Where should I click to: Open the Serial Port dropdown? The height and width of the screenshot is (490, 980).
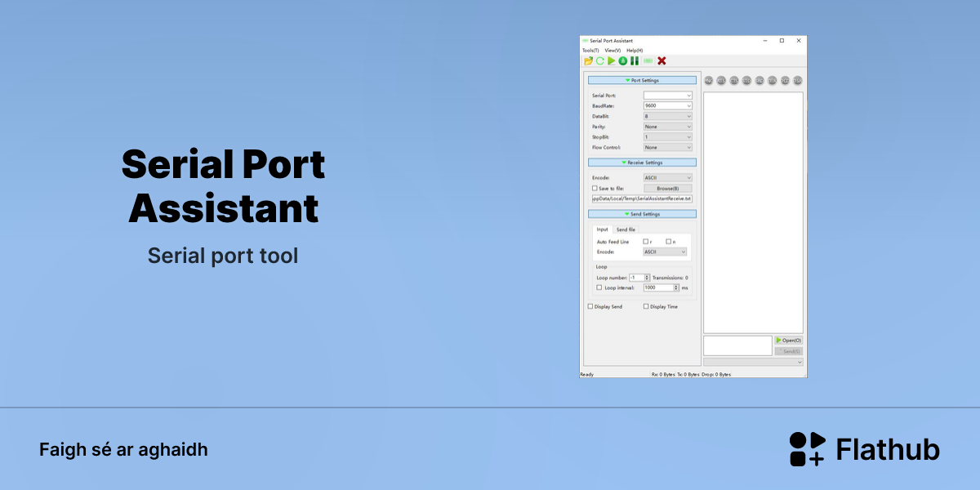[x=667, y=96]
